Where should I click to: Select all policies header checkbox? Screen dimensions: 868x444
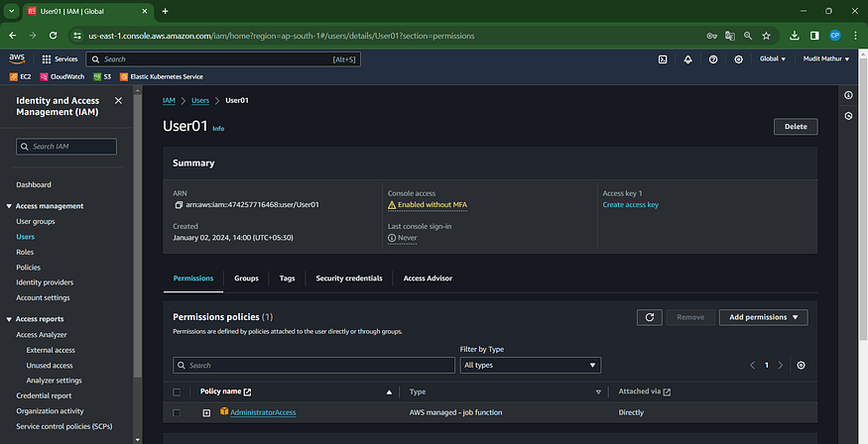pos(177,392)
